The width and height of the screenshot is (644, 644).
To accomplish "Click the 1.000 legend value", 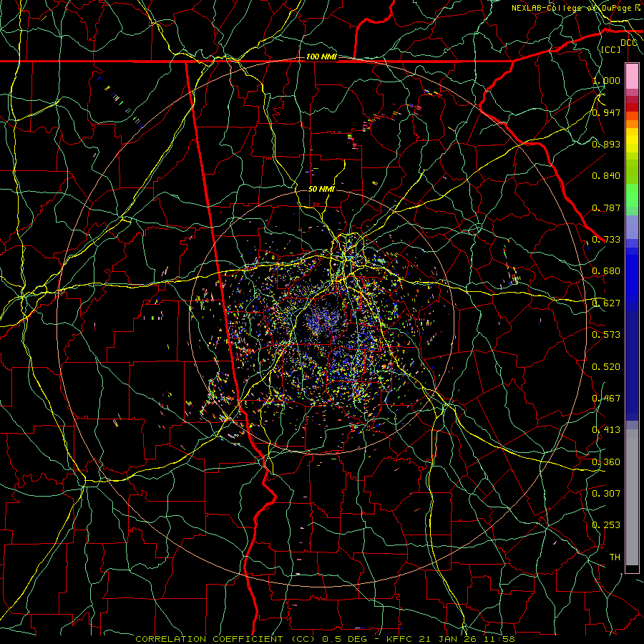I will 606,80.
